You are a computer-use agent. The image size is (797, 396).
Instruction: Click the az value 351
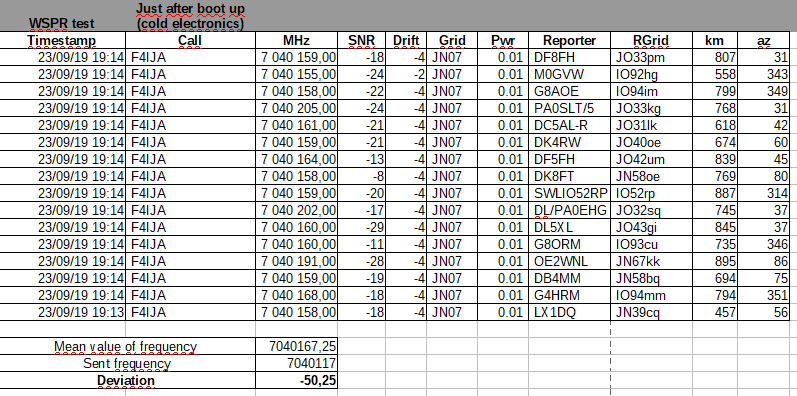(x=763, y=295)
